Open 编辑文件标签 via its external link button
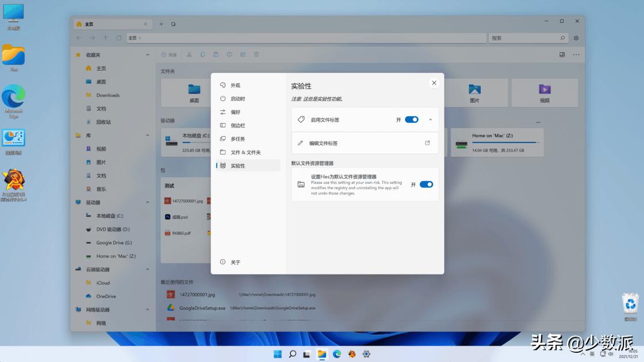The height and width of the screenshot is (362, 644). tap(427, 143)
